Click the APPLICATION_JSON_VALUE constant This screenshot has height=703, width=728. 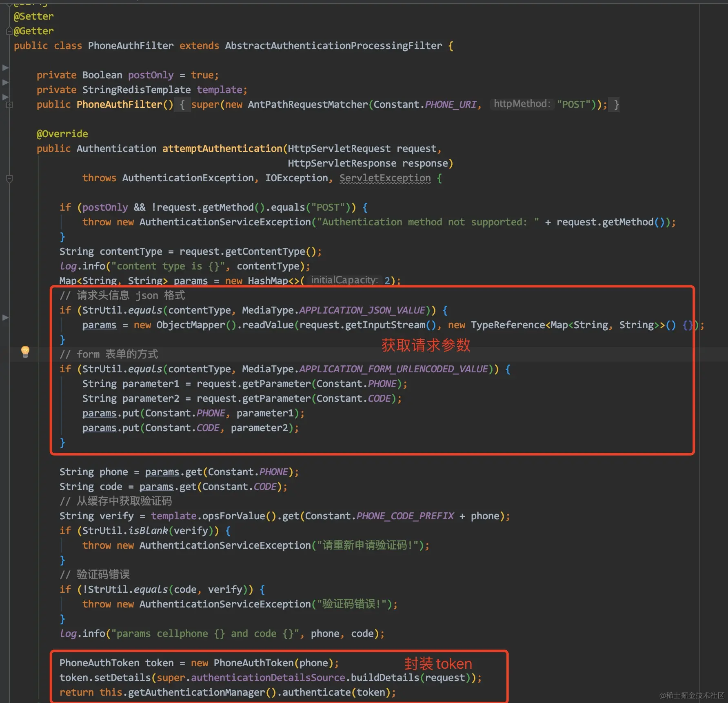coord(362,310)
